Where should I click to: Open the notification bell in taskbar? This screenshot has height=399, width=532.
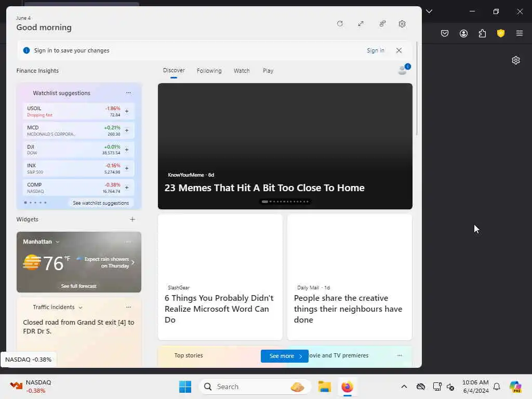click(497, 387)
